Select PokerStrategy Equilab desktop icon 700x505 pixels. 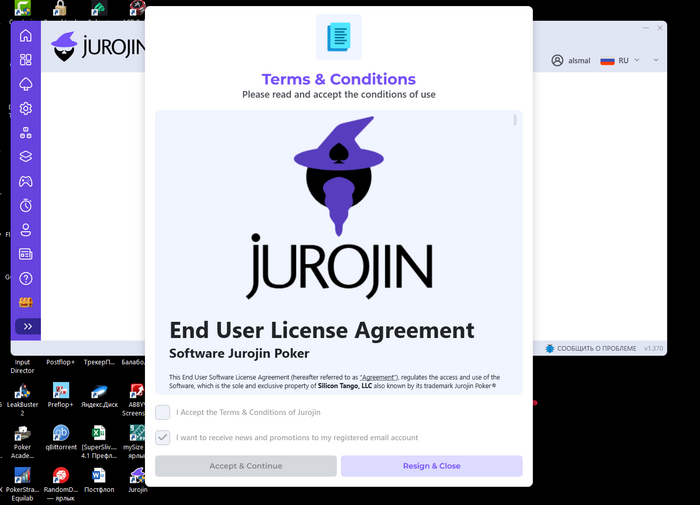(22, 484)
